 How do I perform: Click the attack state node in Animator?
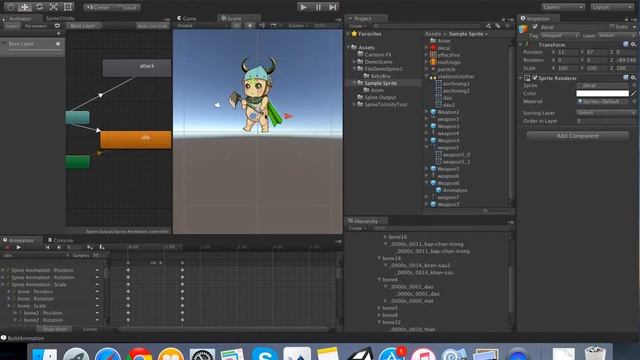[137, 68]
